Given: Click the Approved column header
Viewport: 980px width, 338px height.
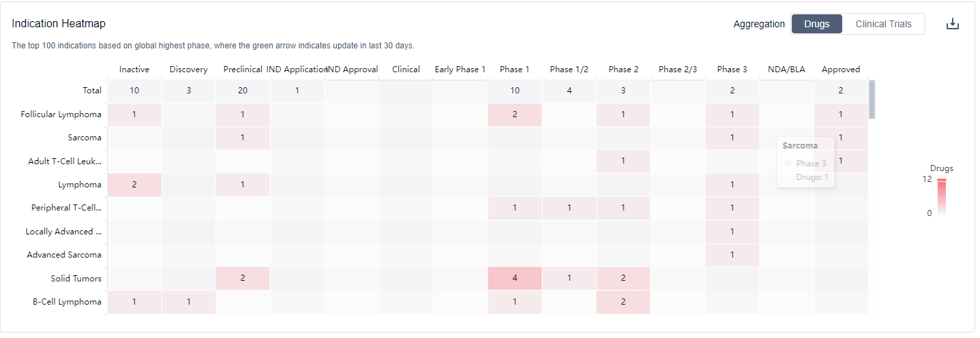Looking at the screenshot, I should pyautogui.click(x=840, y=70).
